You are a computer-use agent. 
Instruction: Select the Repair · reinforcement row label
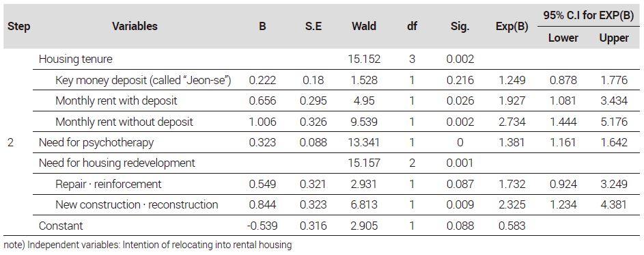[x=109, y=184]
